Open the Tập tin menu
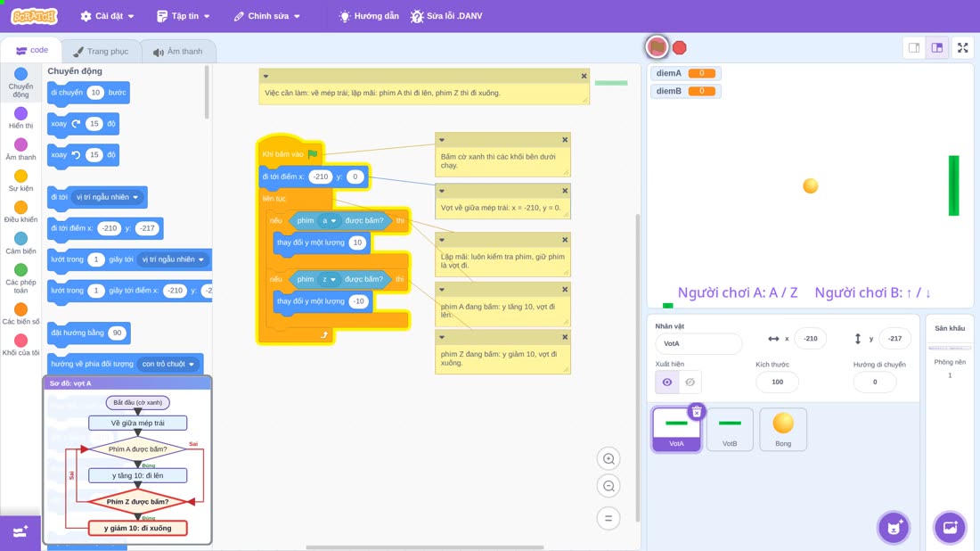Screen dimensions: 980x551 pos(184,16)
